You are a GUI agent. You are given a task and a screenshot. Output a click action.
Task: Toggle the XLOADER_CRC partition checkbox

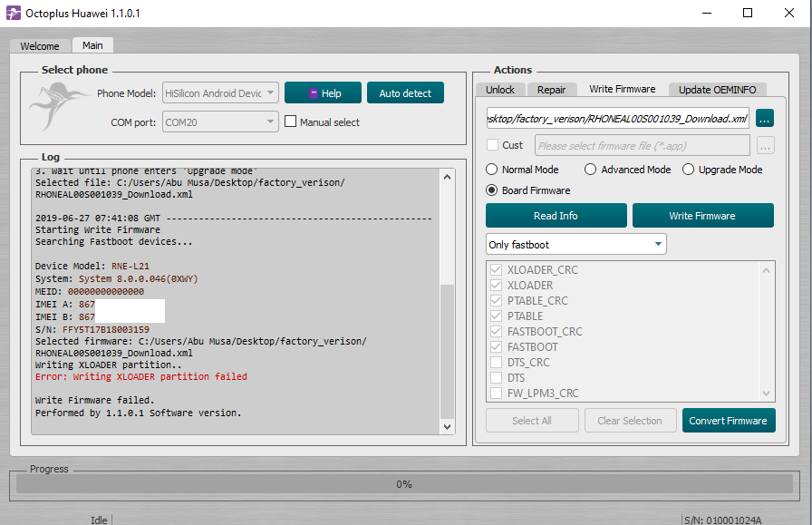pyautogui.click(x=496, y=269)
